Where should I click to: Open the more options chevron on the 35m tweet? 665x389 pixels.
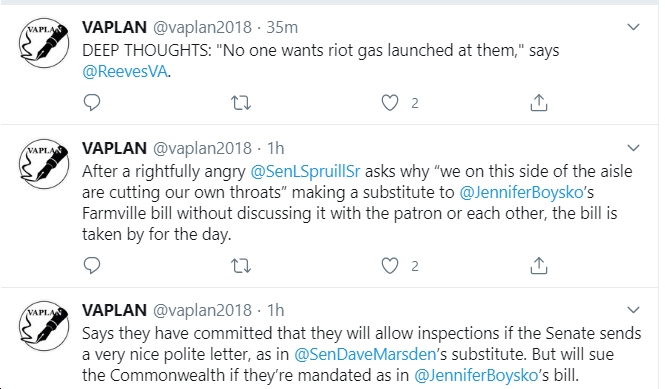(633, 27)
